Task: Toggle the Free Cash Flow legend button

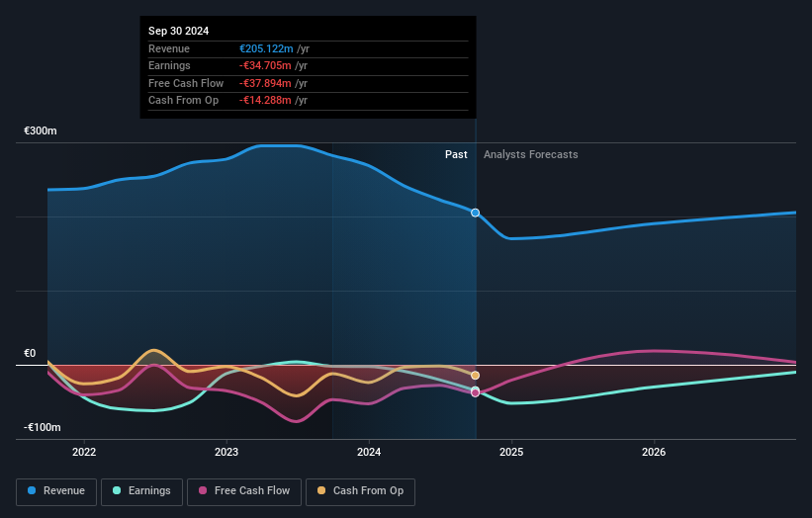Action: (244, 491)
